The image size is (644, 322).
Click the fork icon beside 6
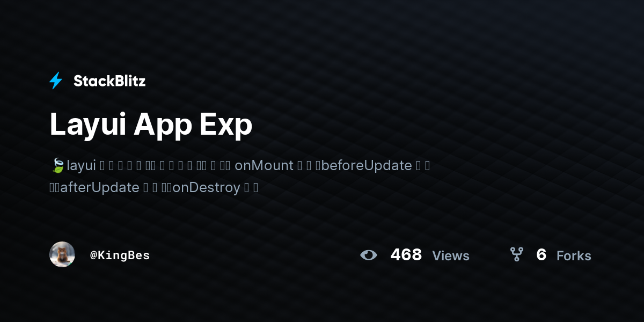click(x=516, y=254)
